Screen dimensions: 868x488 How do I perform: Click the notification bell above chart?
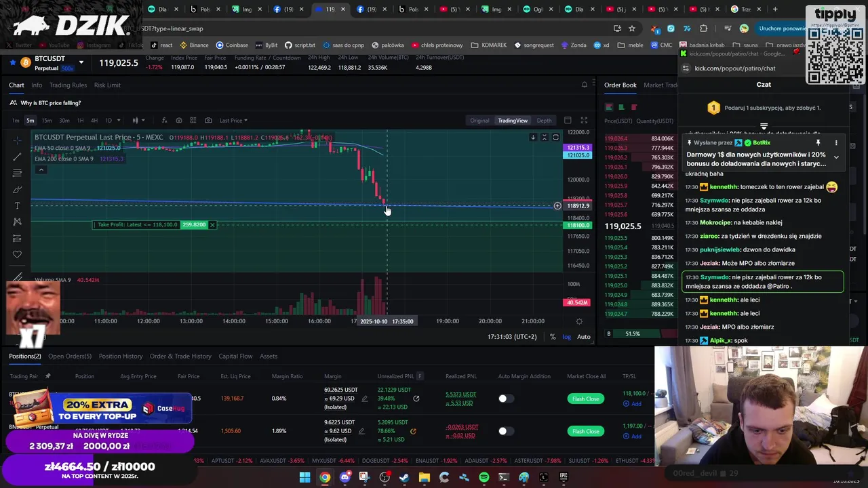click(x=585, y=85)
